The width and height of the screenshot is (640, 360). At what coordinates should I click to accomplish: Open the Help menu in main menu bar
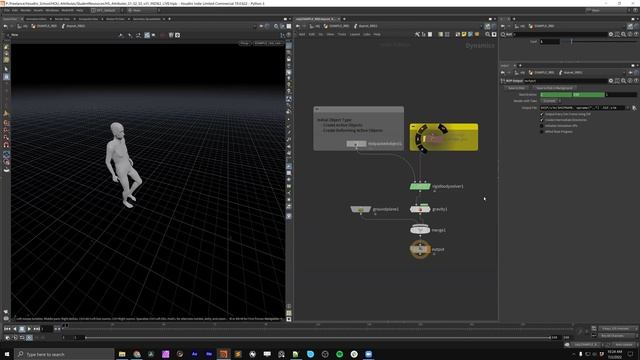click(x=80, y=10)
